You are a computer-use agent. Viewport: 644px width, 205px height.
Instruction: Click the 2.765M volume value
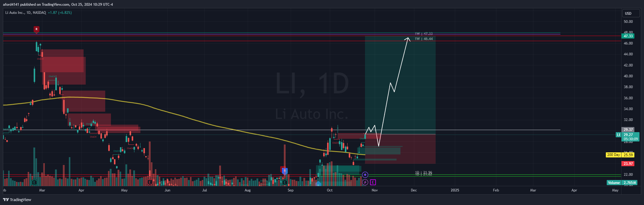point(630,183)
